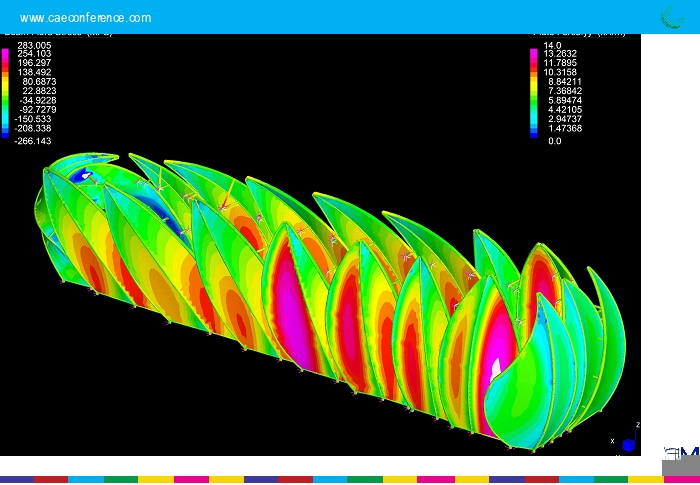Click the blue XYZ axis triad cube
700x485 pixels.
click(628, 445)
